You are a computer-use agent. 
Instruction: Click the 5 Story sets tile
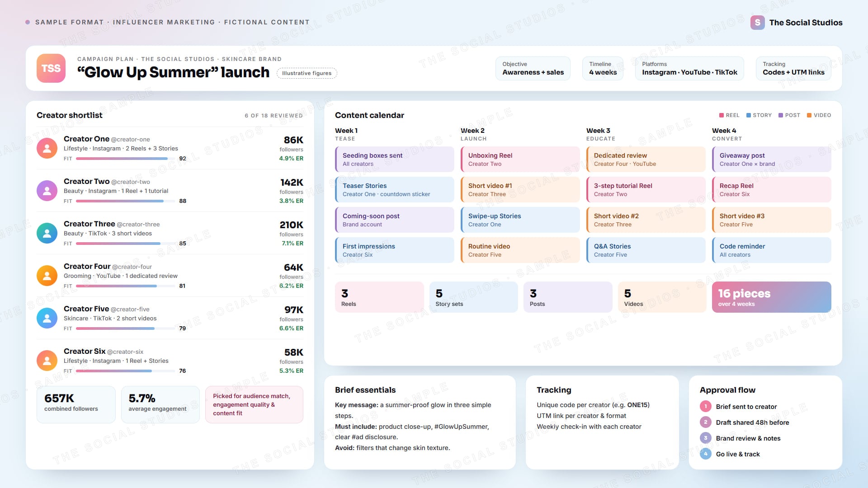474,297
